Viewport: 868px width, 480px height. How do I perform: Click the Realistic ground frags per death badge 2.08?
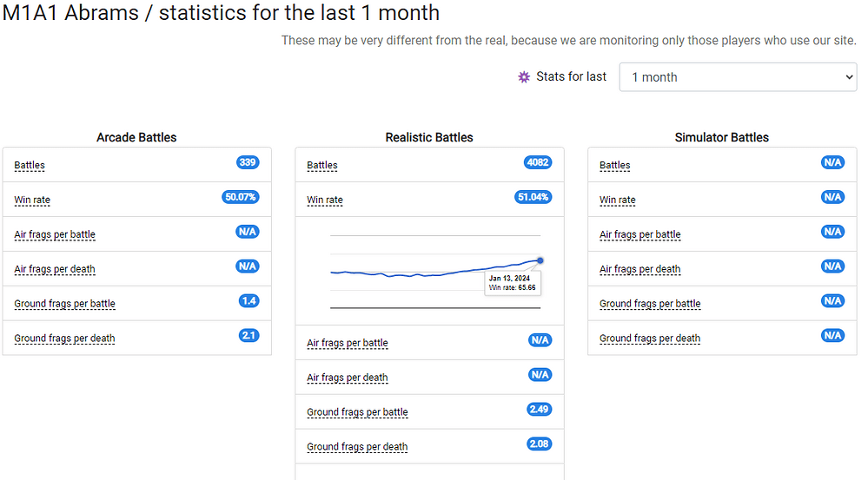tap(540, 444)
